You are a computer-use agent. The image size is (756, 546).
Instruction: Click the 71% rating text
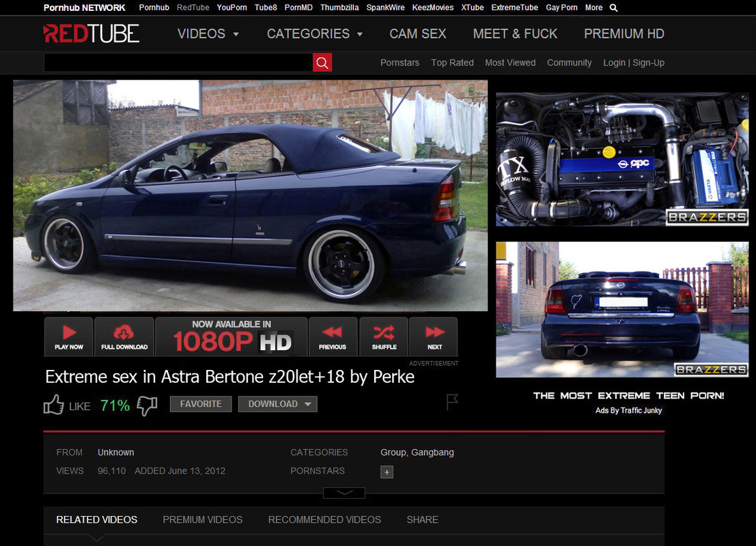[x=115, y=405]
